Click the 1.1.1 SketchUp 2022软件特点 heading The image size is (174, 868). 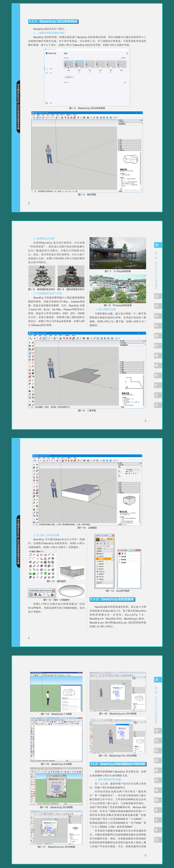(53, 21)
